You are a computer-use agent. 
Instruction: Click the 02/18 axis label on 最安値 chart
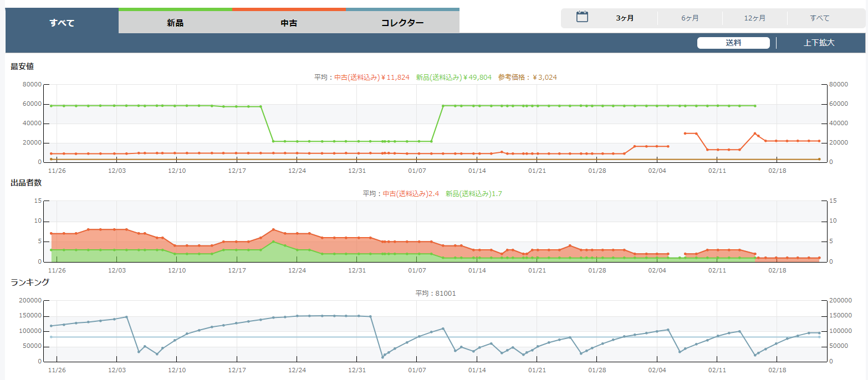(x=778, y=171)
